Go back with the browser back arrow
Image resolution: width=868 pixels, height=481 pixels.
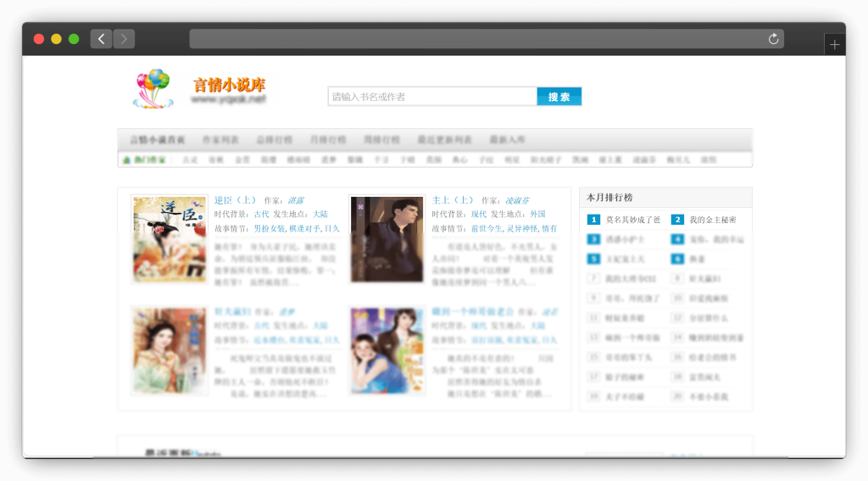coord(102,39)
